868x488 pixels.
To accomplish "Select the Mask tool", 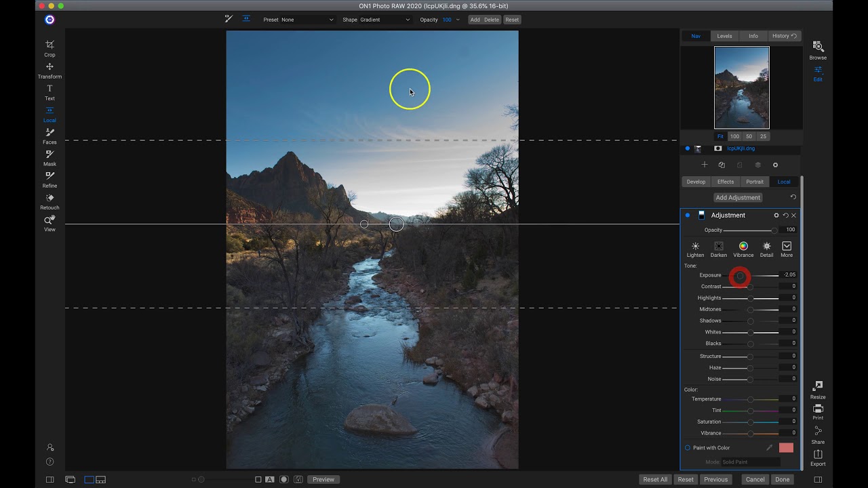I will [50, 158].
